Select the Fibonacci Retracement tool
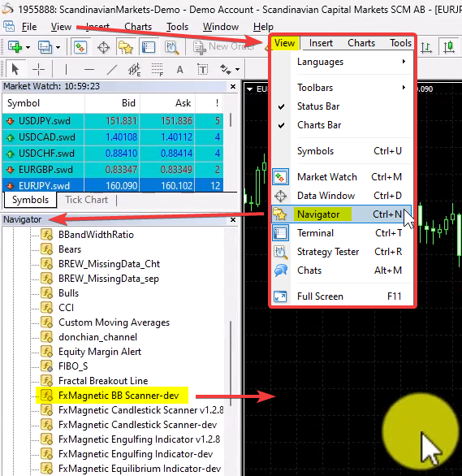 click(158, 70)
